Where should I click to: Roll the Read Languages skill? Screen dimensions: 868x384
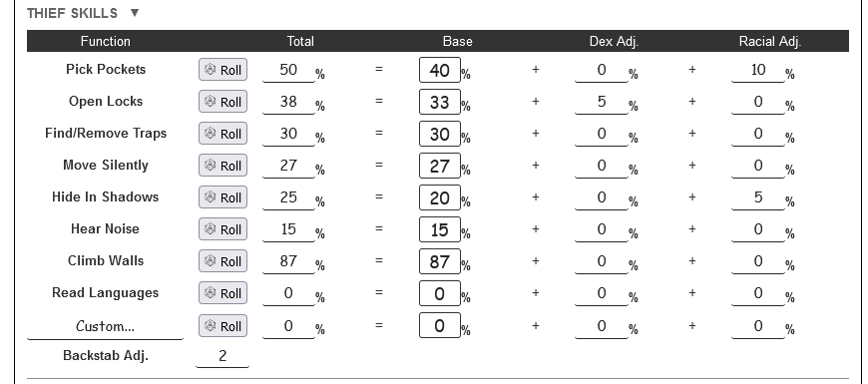[x=223, y=293]
